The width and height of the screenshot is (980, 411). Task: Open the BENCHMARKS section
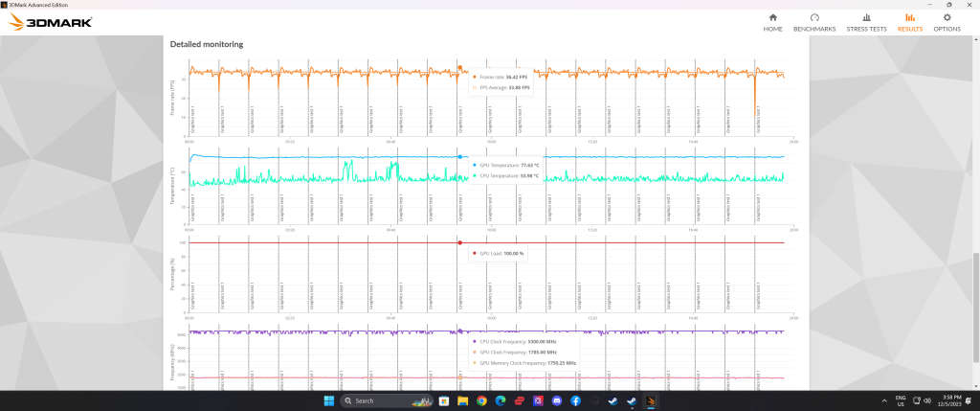coord(814,23)
